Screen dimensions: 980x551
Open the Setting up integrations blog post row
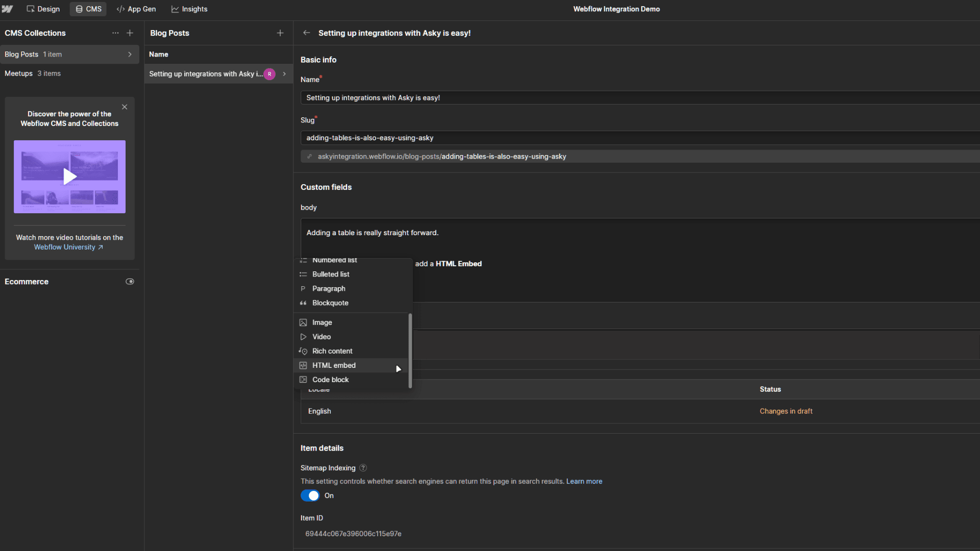click(x=218, y=74)
